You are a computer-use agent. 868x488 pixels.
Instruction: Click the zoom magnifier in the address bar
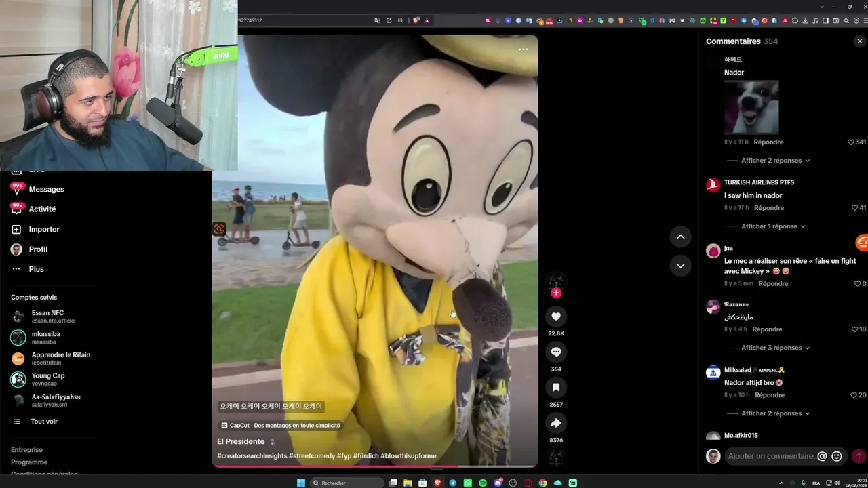click(401, 20)
